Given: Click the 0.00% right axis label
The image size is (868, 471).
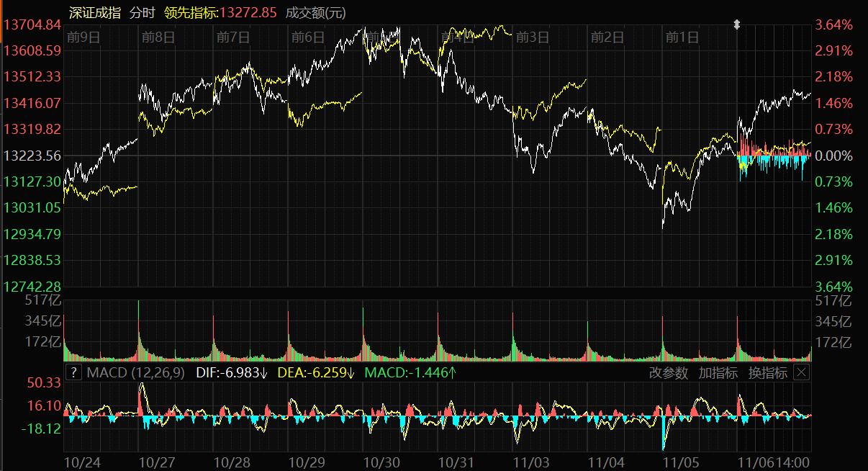Looking at the screenshot, I should [833, 156].
